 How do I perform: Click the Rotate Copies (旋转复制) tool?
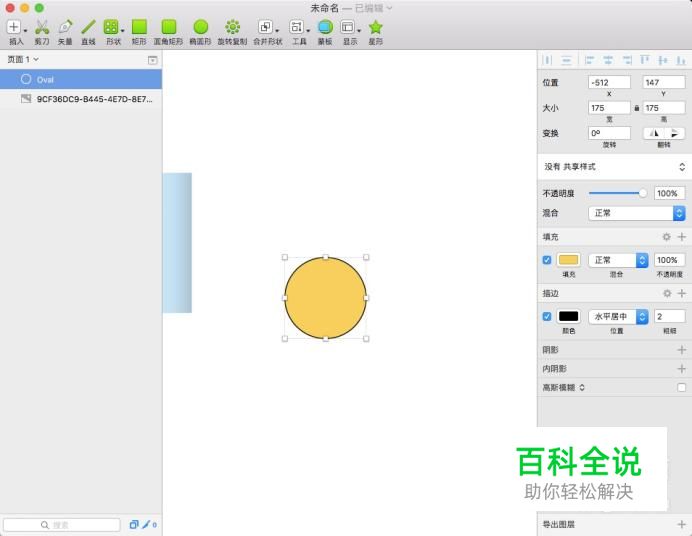[232, 29]
